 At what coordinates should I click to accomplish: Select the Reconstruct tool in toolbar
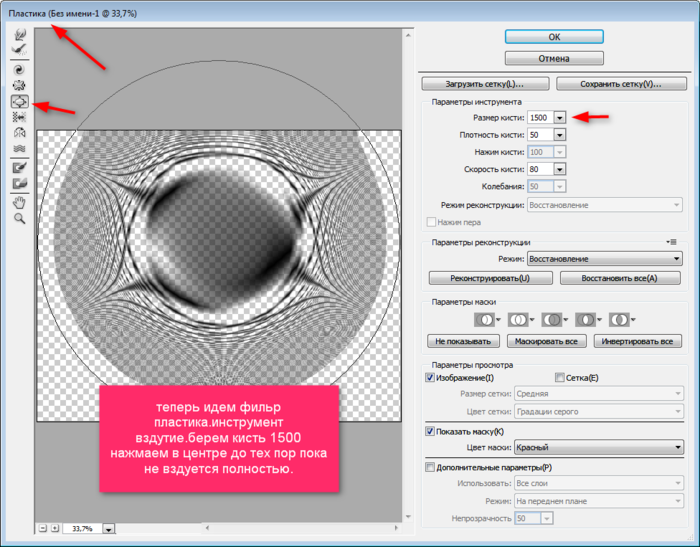(20, 49)
